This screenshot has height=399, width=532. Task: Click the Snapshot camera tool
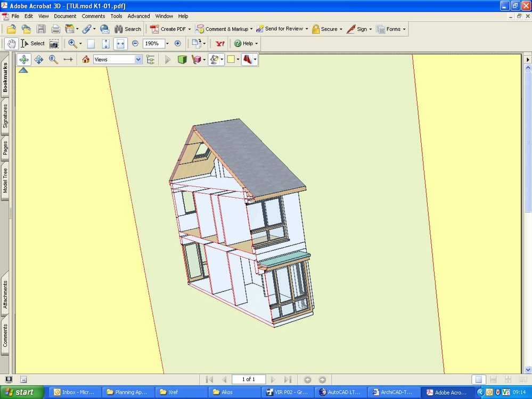(x=54, y=44)
